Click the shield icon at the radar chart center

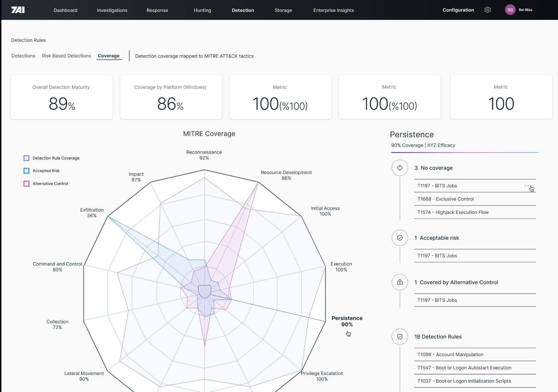[205, 291]
